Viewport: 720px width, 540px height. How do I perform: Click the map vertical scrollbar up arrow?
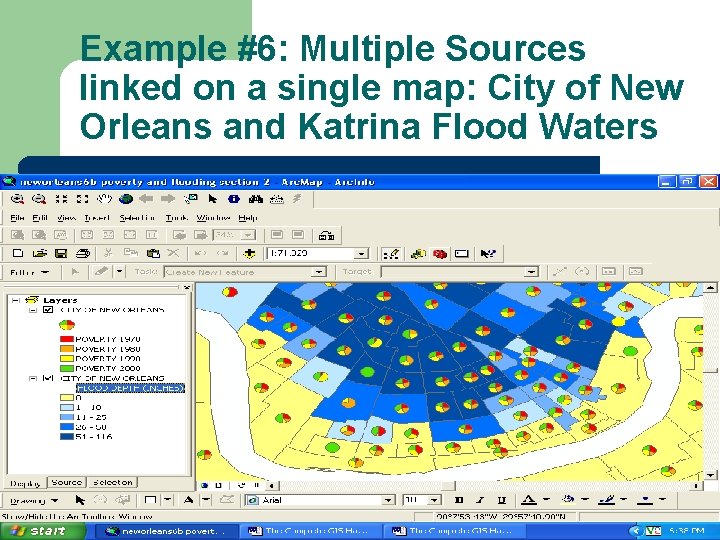pyautogui.click(x=710, y=288)
